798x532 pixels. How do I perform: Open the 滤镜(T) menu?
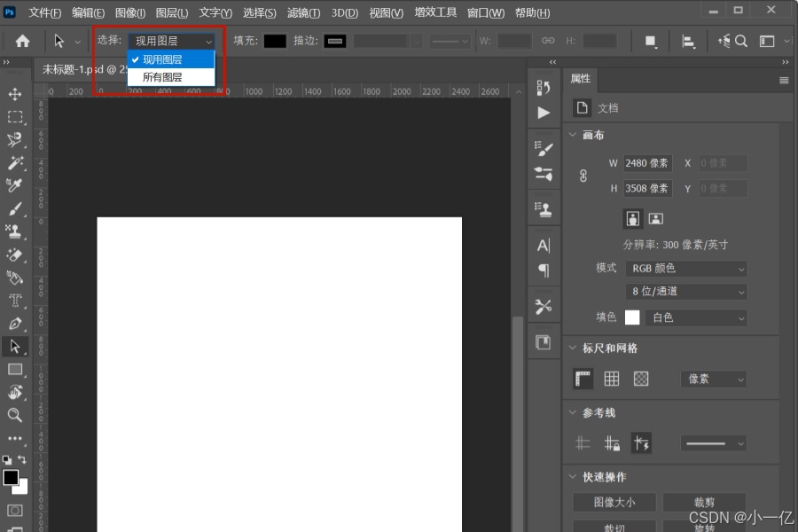pyautogui.click(x=303, y=12)
